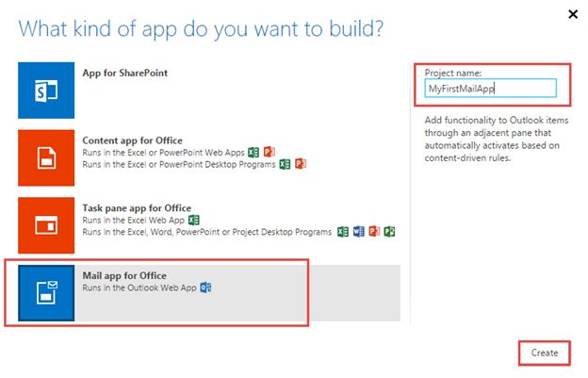Click 'Runs in the Excel Web App' text

[x=134, y=221]
